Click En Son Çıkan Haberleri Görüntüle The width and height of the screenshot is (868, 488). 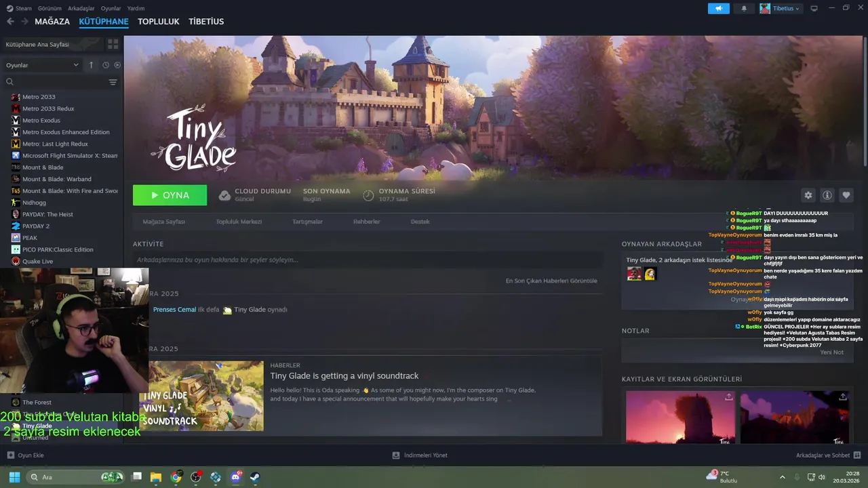point(551,281)
